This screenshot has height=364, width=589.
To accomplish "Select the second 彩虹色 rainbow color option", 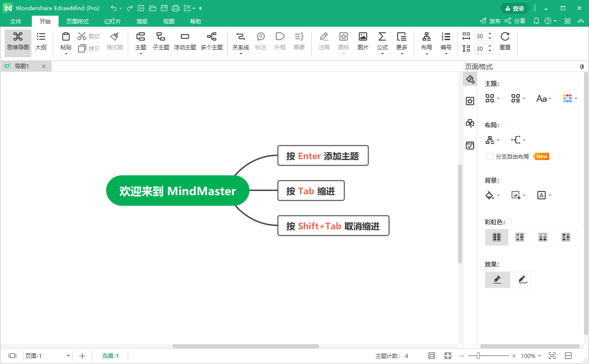I will (519, 237).
